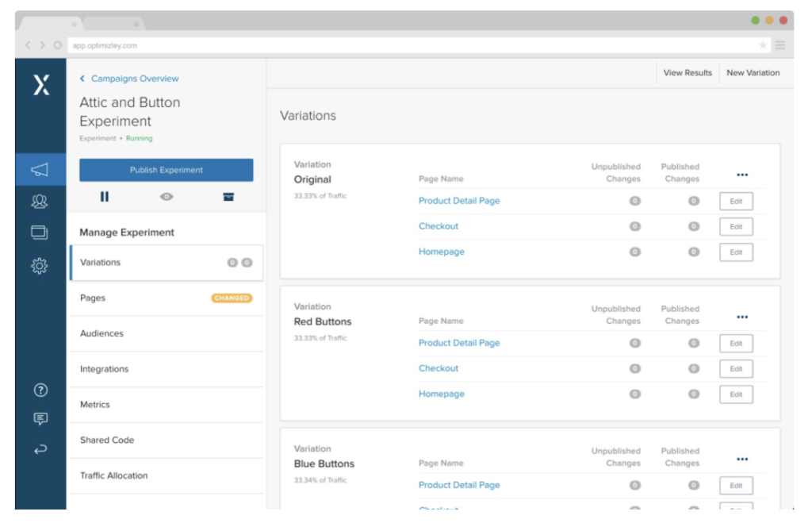Edit Homepage for Original
812x523 pixels.
coord(736,252)
